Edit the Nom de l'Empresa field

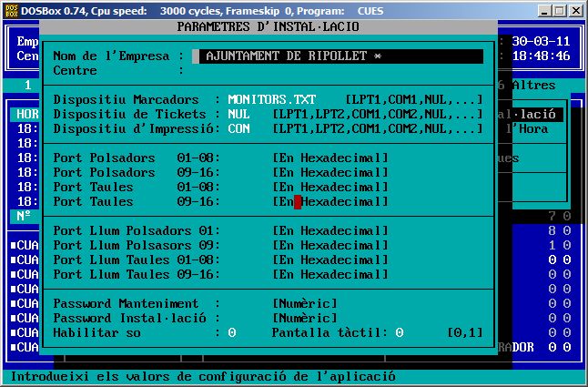(340, 56)
